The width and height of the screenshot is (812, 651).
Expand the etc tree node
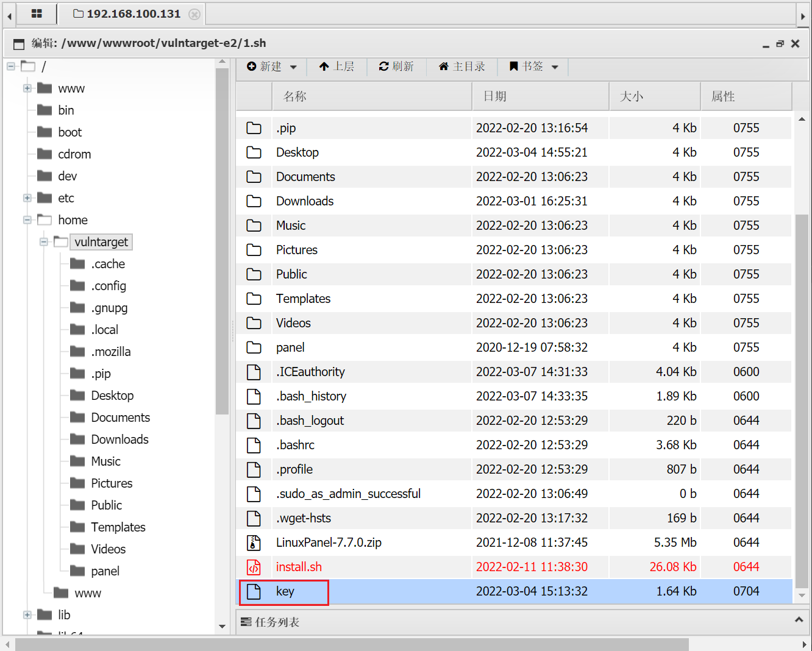(27, 198)
